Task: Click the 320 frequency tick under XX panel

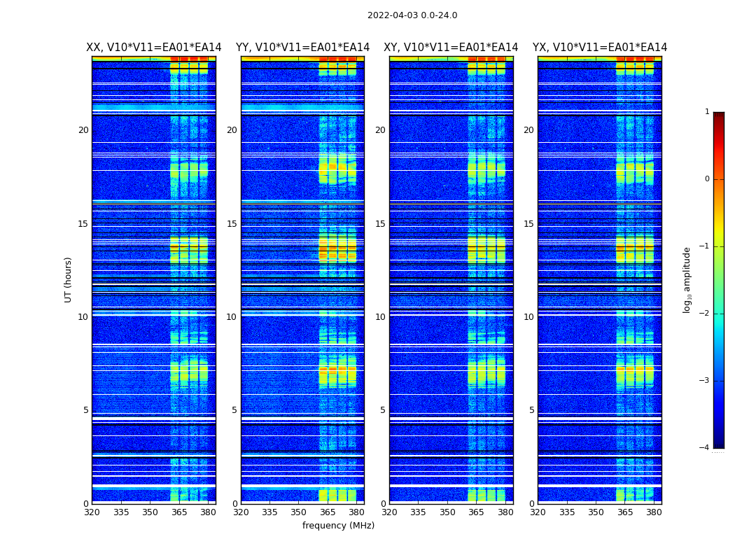Action: click(92, 512)
